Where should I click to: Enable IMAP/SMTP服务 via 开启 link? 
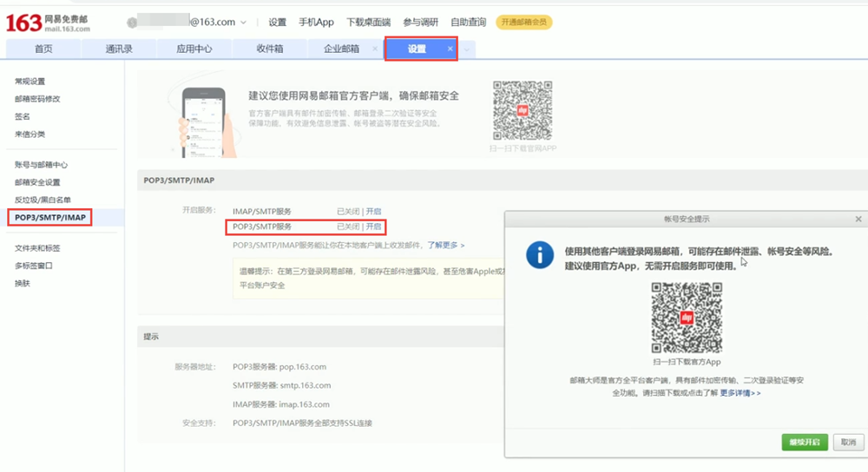point(373,212)
